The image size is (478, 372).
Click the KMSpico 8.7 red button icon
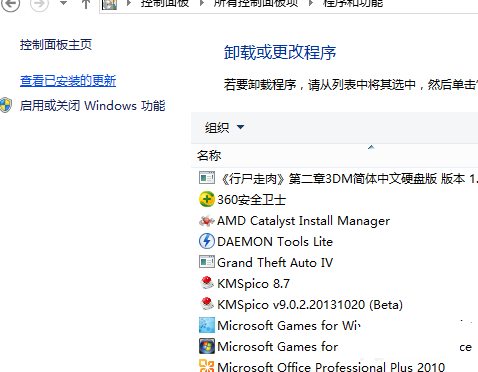click(207, 283)
